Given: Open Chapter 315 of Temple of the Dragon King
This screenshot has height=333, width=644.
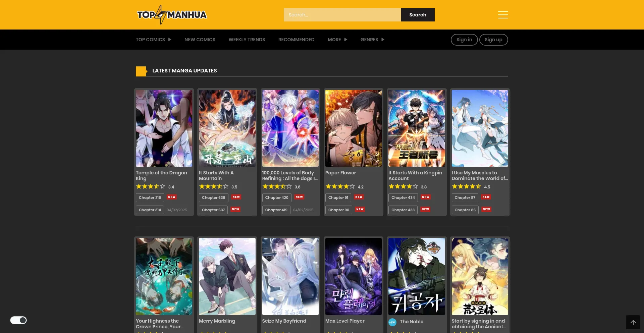Looking at the screenshot, I should click(x=150, y=198).
